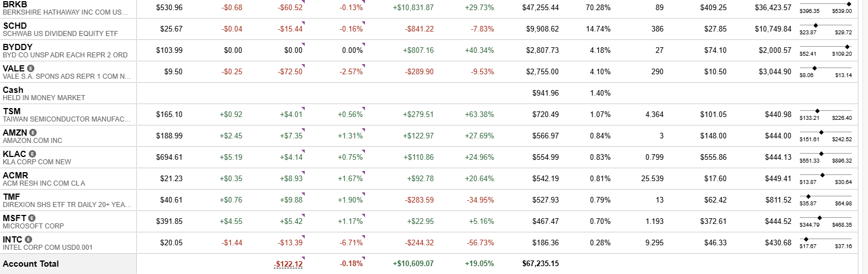Open the BRKB ticker symbol link
Image resolution: width=868 pixels, height=274 pixels.
pyautogui.click(x=15, y=4)
